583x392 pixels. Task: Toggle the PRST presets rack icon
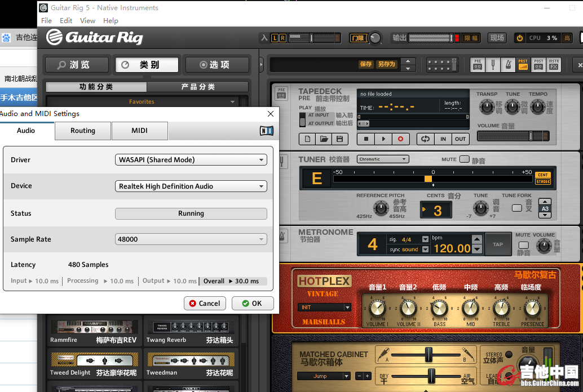[x=523, y=65]
